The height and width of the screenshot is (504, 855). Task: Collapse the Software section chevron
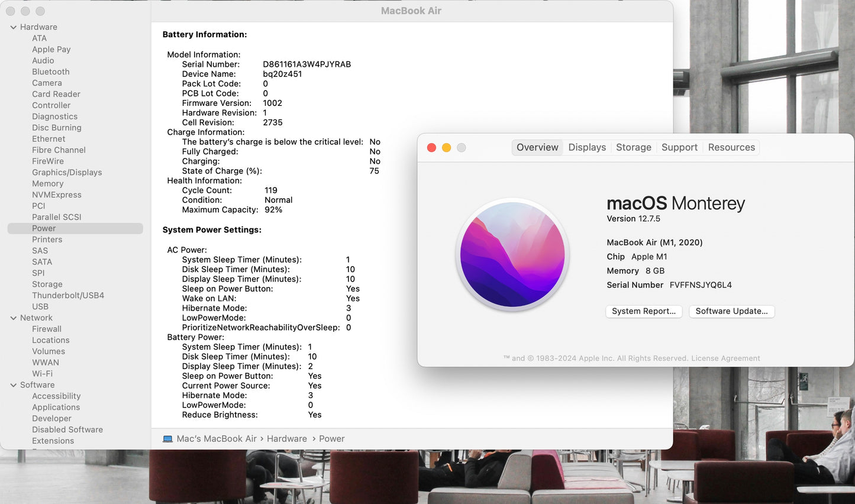pyautogui.click(x=14, y=385)
